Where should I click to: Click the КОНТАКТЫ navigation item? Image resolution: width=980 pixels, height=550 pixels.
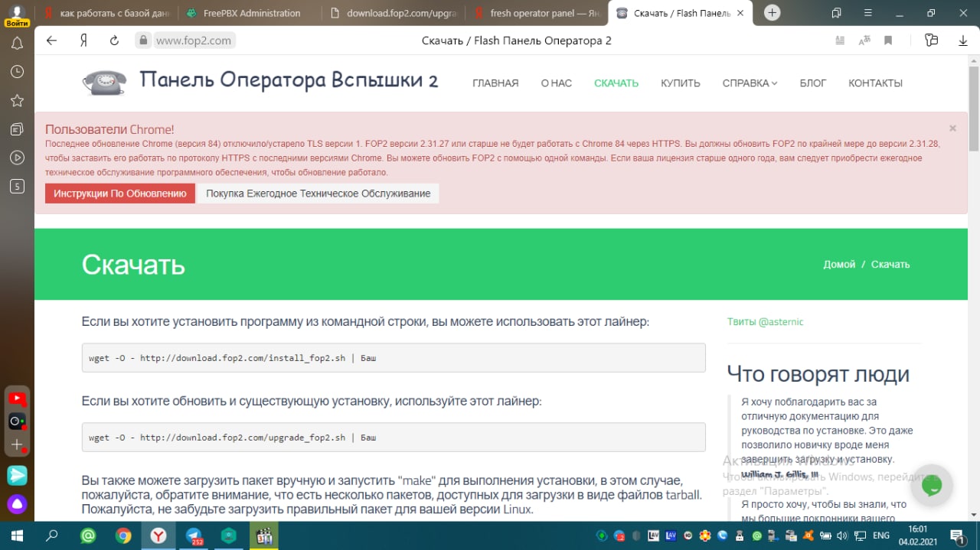tap(875, 83)
